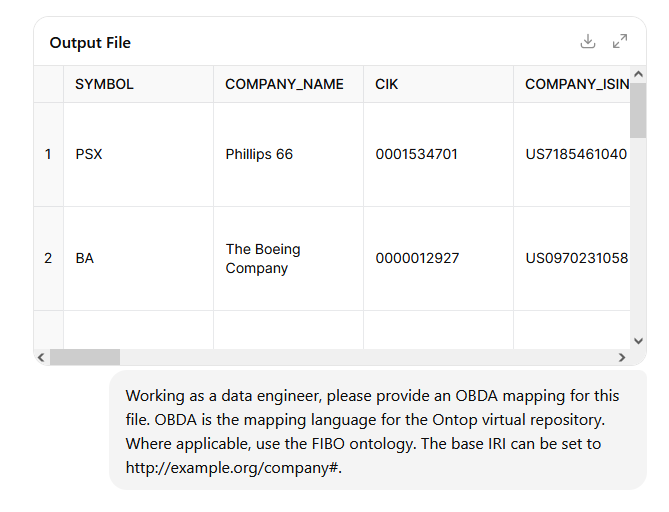The width and height of the screenshot is (669, 512).
Task: Click the PSX symbol cell
Action: coord(138,154)
